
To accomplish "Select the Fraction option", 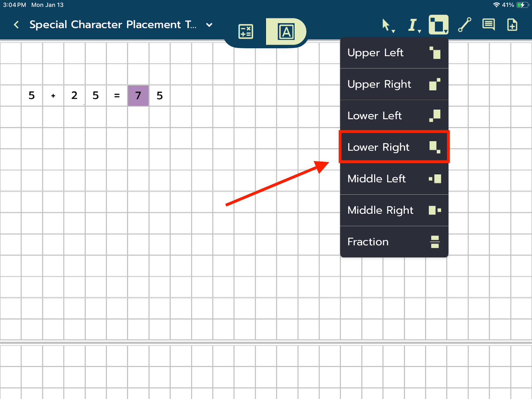I will (x=394, y=242).
